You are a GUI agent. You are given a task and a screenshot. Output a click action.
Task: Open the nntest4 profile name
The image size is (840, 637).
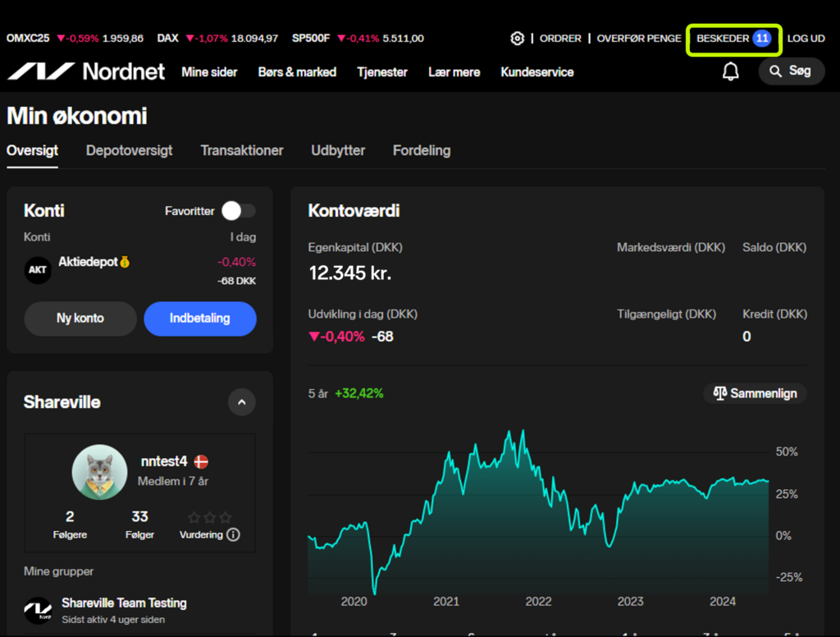(164, 461)
